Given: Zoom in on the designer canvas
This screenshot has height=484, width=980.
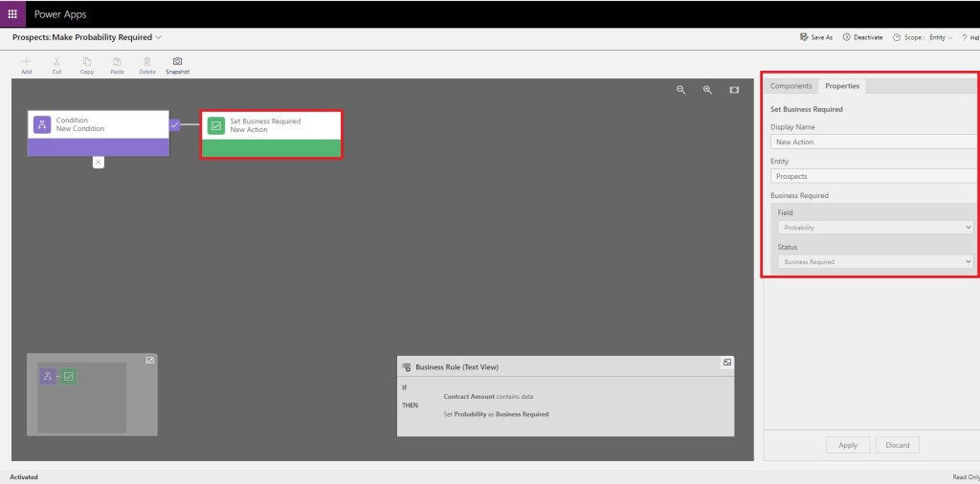Looking at the screenshot, I should (x=707, y=90).
